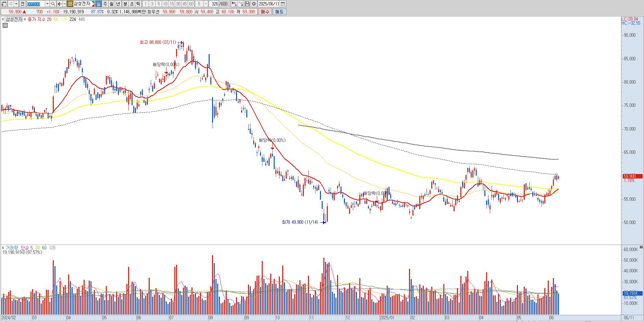This screenshot has width=644, height=322.
Task: Click the small square marker before 종가 지수
Action: click(x=25, y=20)
